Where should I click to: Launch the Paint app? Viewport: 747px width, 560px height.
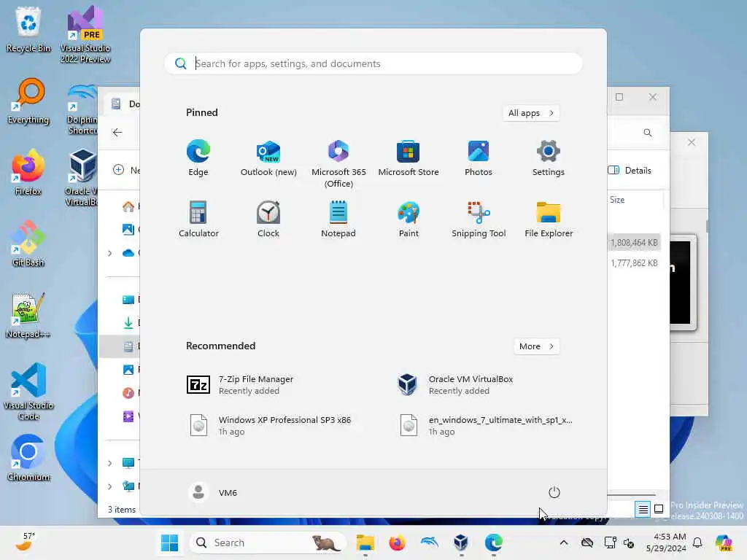409,219
